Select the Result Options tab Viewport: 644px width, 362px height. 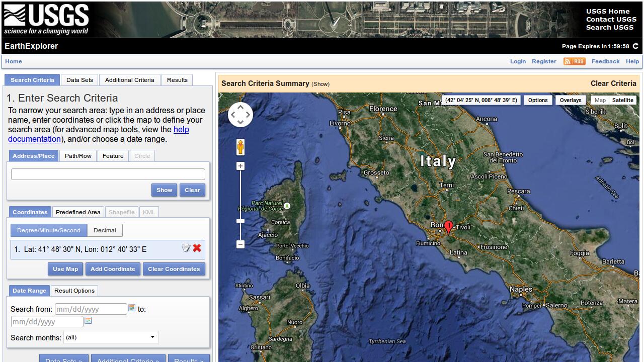(x=74, y=291)
